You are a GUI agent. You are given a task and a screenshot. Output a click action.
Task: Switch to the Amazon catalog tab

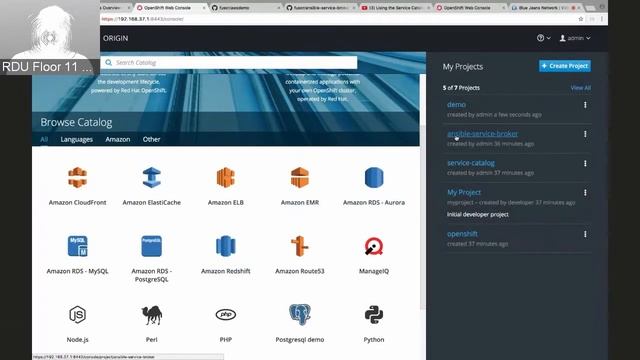[x=118, y=139]
